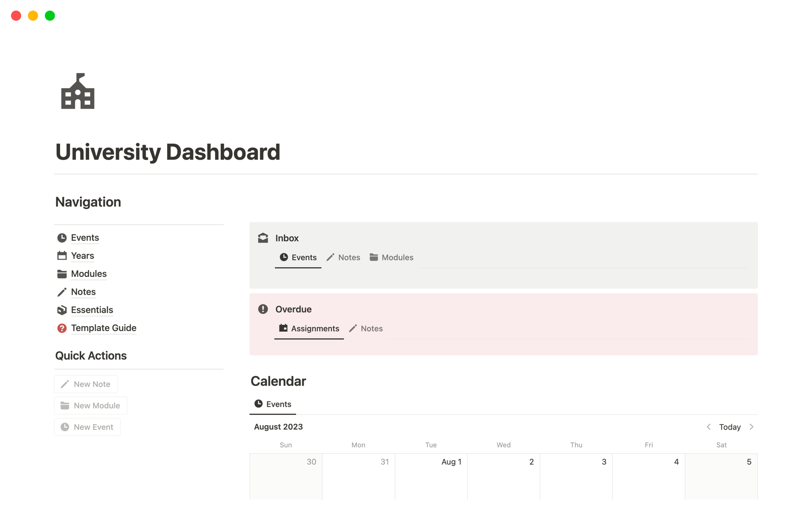
Task: Click the New Module quick action button
Action: [x=91, y=405]
